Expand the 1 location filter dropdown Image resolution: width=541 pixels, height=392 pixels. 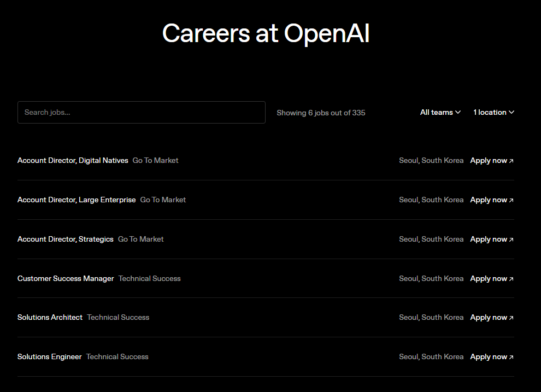click(x=494, y=112)
